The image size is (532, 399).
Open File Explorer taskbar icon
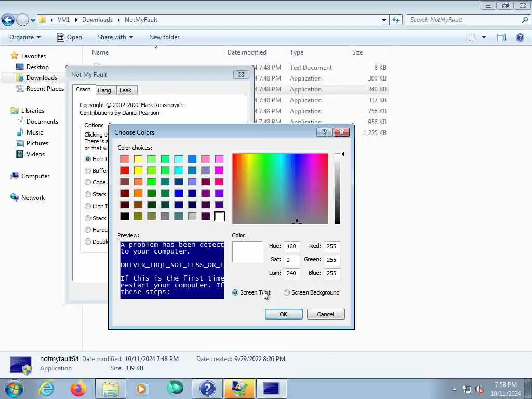point(110,389)
